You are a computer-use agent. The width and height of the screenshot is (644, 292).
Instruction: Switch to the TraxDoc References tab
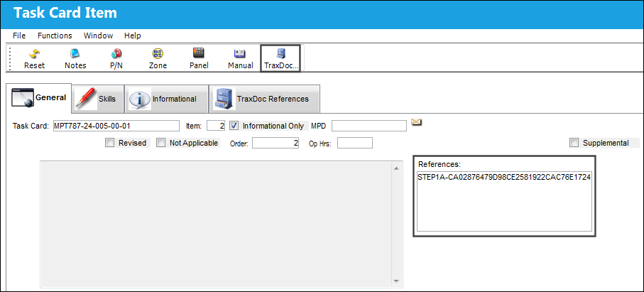click(265, 99)
